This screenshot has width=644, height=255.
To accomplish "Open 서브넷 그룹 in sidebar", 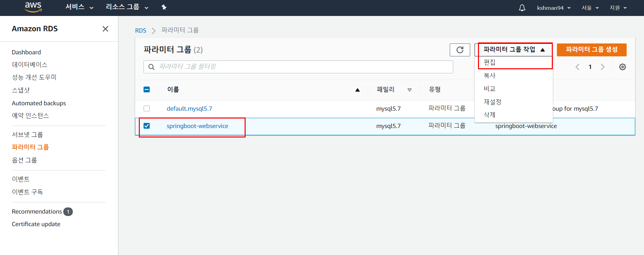I will coord(27,134).
